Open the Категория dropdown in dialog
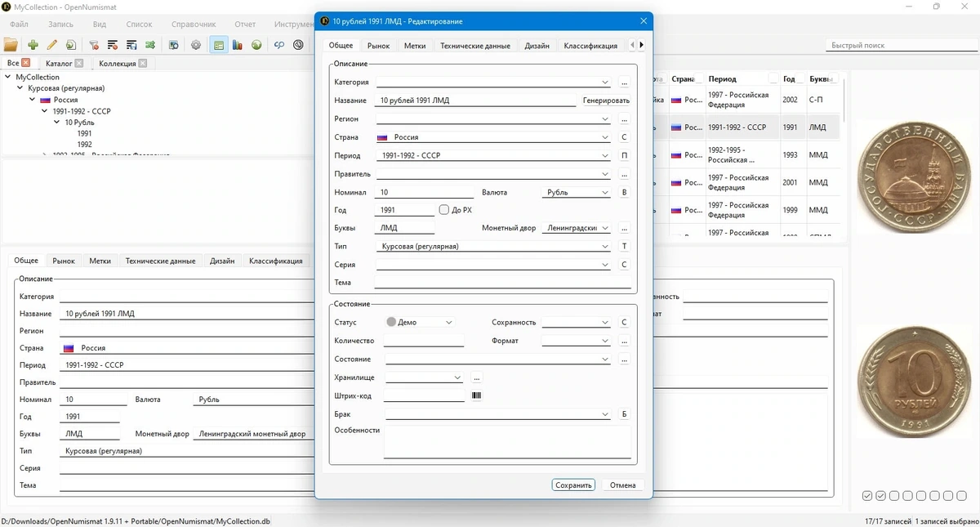 click(493, 83)
